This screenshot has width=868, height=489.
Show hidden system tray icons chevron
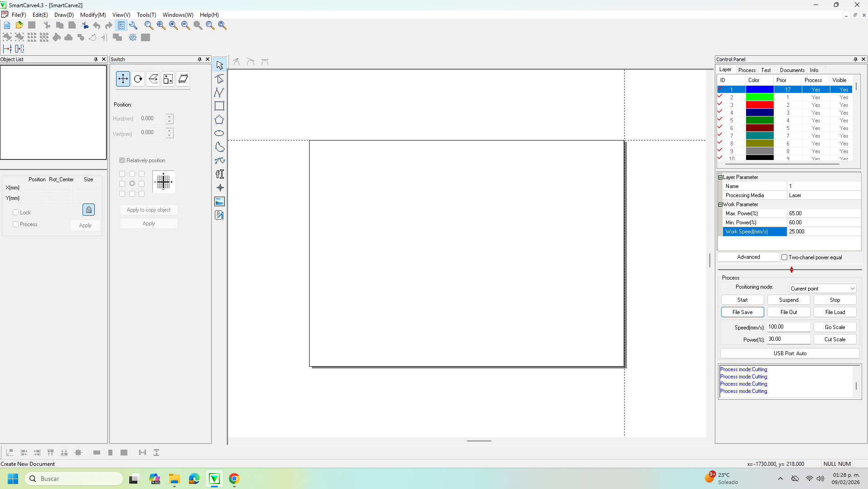(x=781, y=479)
